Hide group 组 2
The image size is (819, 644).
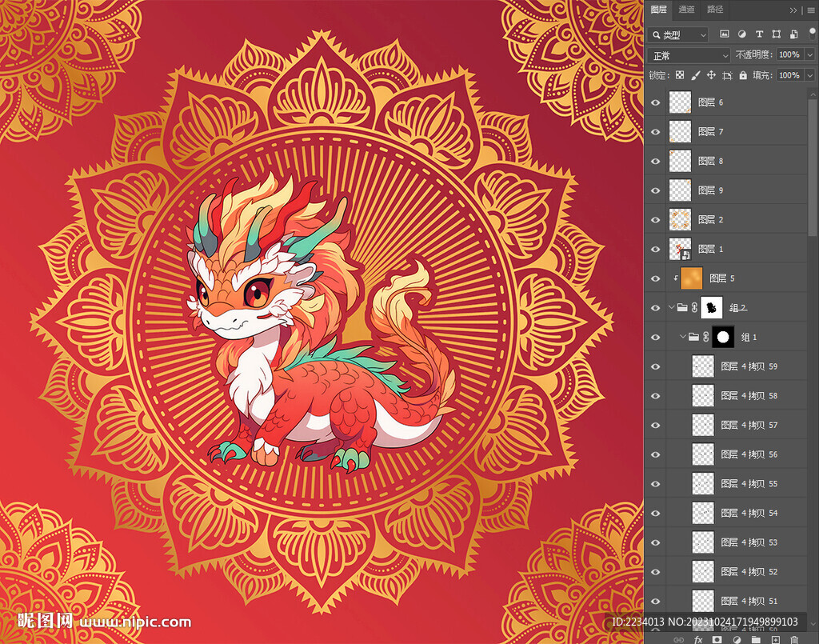tap(656, 308)
